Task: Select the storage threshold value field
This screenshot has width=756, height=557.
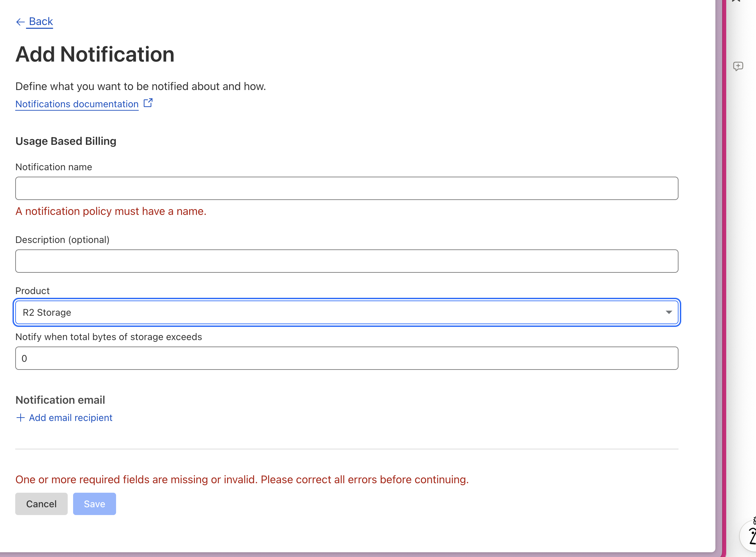Action: (x=347, y=358)
